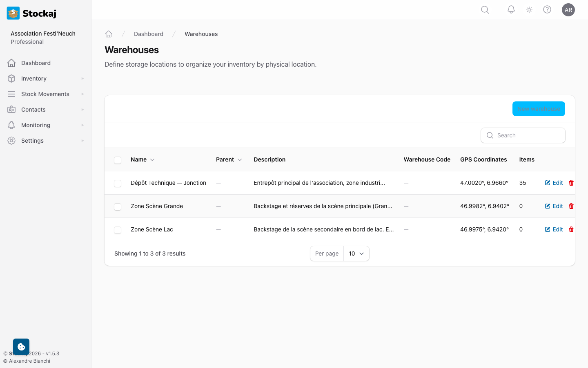Click the Settings gear icon in sidebar
Image resolution: width=588 pixels, height=368 pixels.
click(11, 141)
